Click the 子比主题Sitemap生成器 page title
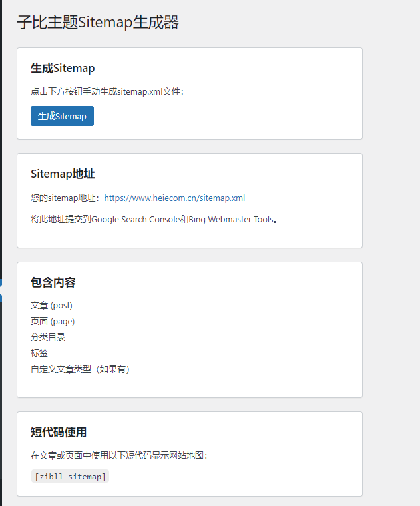This screenshot has width=420, height=506. 98,23
